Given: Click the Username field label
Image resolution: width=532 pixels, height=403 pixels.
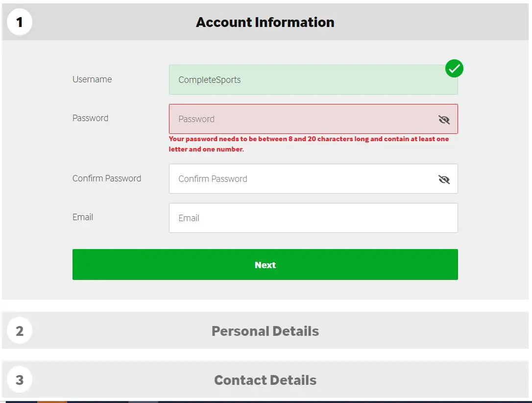Looking at the screenshot, I should coord(92,79).
